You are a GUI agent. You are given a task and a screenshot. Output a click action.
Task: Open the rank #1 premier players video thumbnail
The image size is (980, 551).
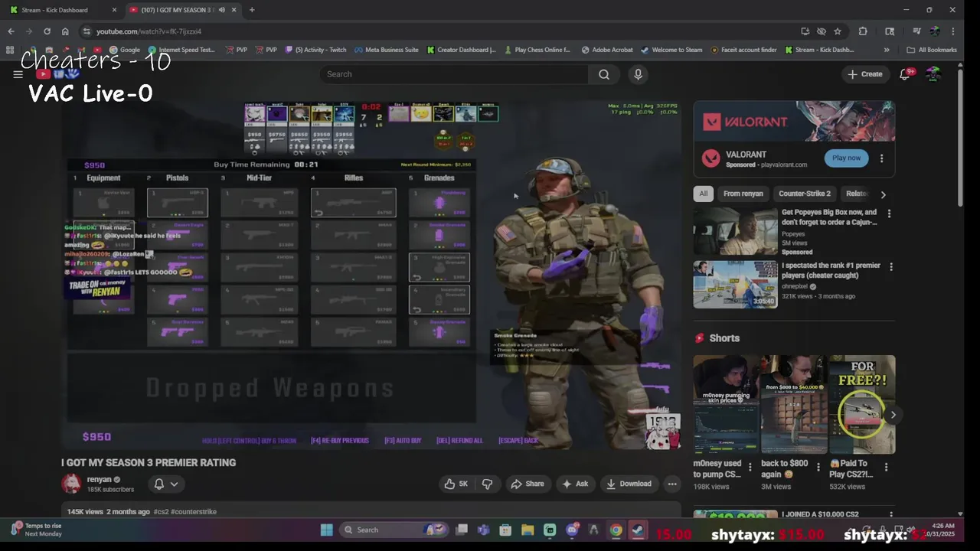pyautogui.click(x=736, y=284)
